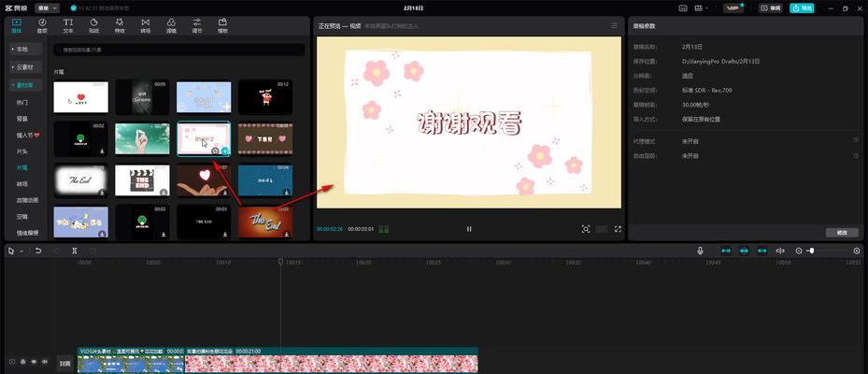
Task: Mute the main video track
Action: click(45, 362)
